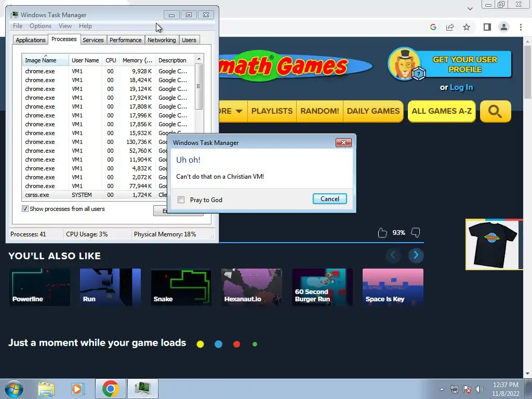Open 60 Second Burger Run thumbnail
The height and width of the screenshot is (399, 532).
click(x=322, y=287)
